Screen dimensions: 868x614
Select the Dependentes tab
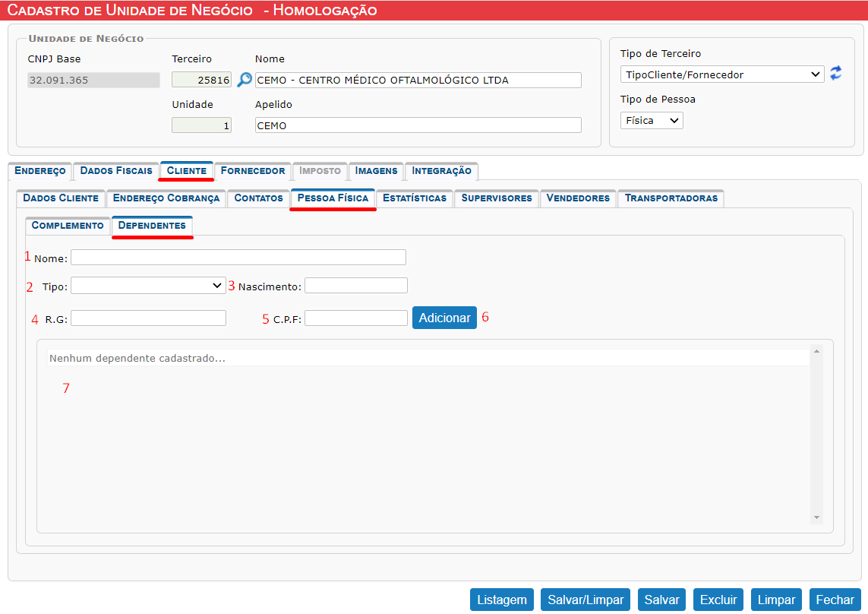tap(152, 226)
